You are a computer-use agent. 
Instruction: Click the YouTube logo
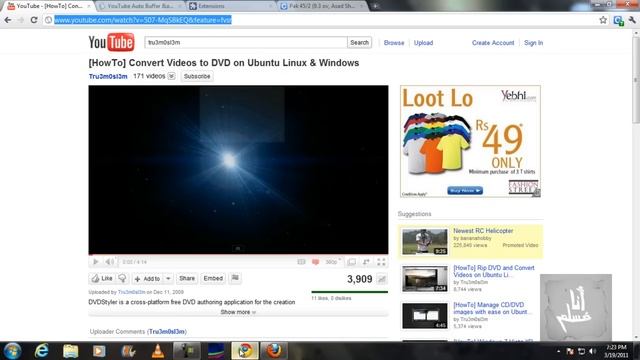click(111, 42)
